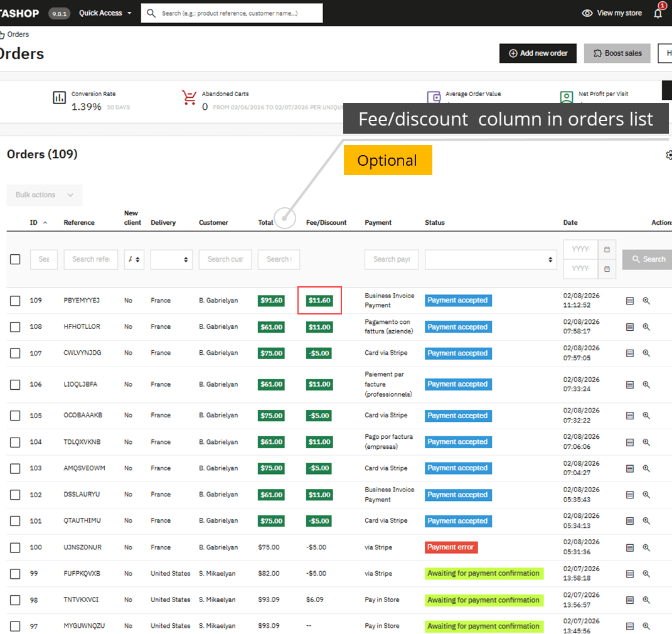This screenshot has height=634, width=672.
Task: Open invoice icon for order 106
Action: tap(629, 385)
